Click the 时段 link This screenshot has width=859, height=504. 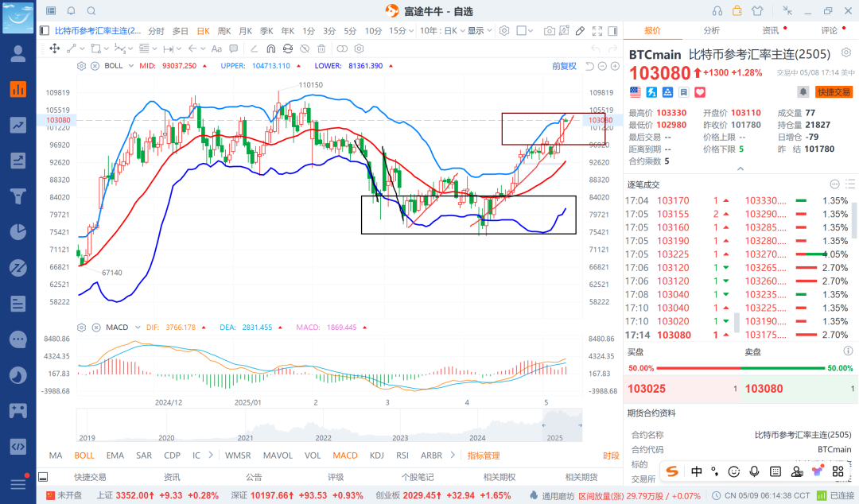(x=611, y=456)
